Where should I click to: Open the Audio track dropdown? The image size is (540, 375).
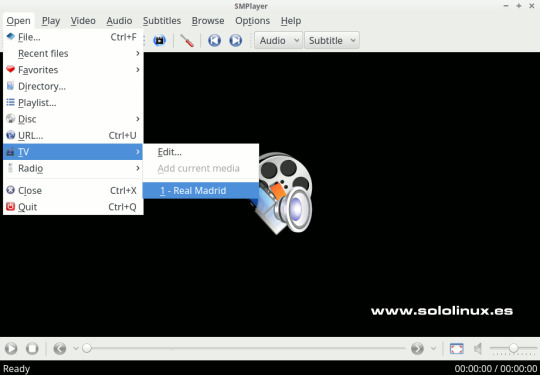coord(278,40)
